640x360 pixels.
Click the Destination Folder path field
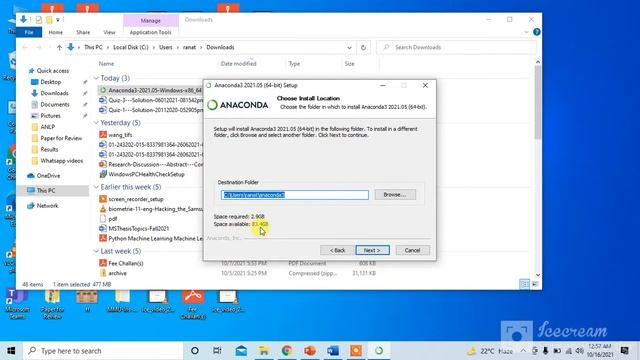[x=295, y=195]
